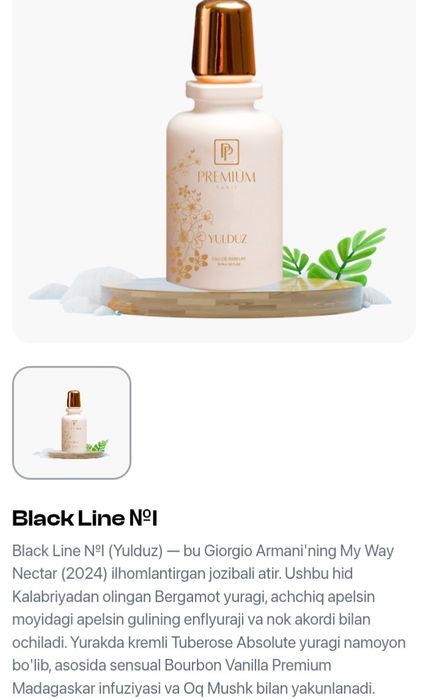Open the main perfume product image
Screen dimensions: 434x699
(x=214, y=171)
